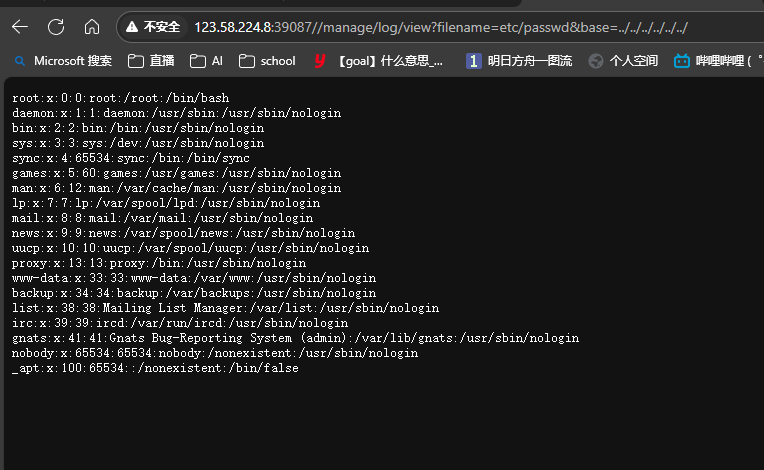
Task: Click the nobody:x:65534 line
Action: pos(215,353)
